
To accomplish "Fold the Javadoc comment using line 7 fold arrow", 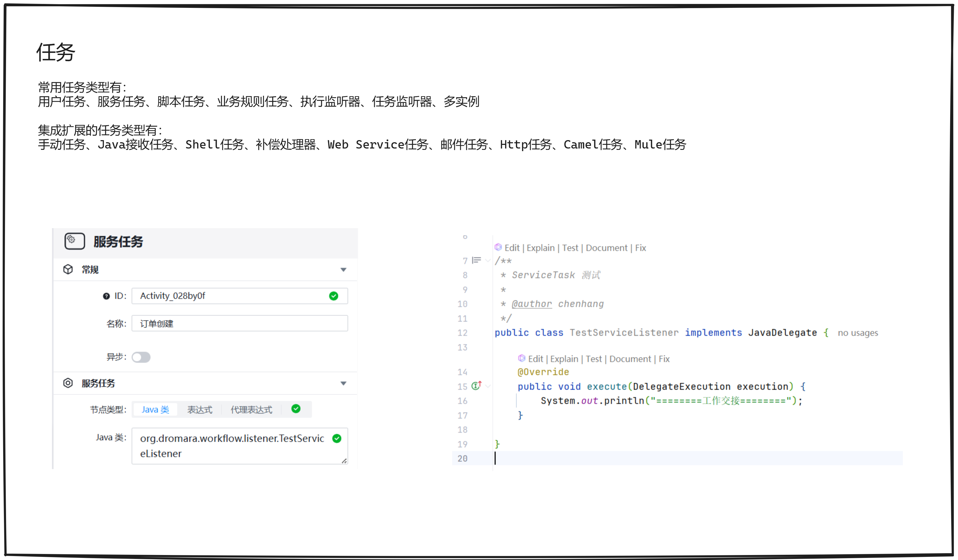I will pos(488,261).
